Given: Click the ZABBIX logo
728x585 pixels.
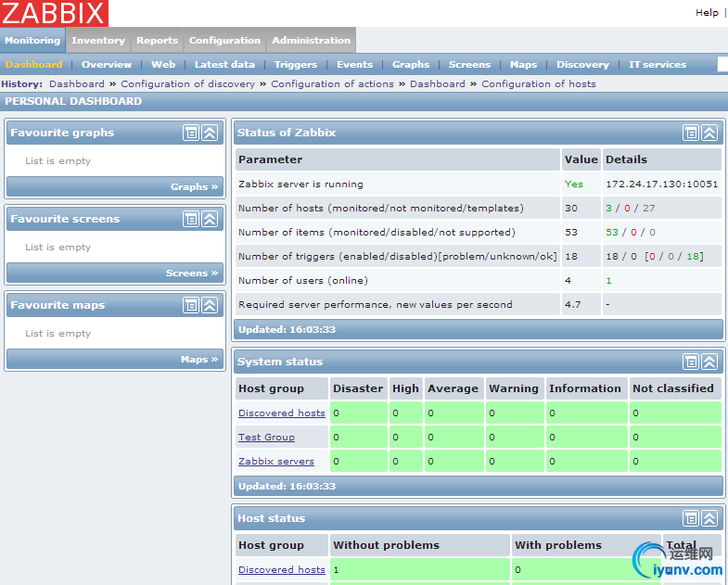Looking at the screenshot, I should 54,13.
